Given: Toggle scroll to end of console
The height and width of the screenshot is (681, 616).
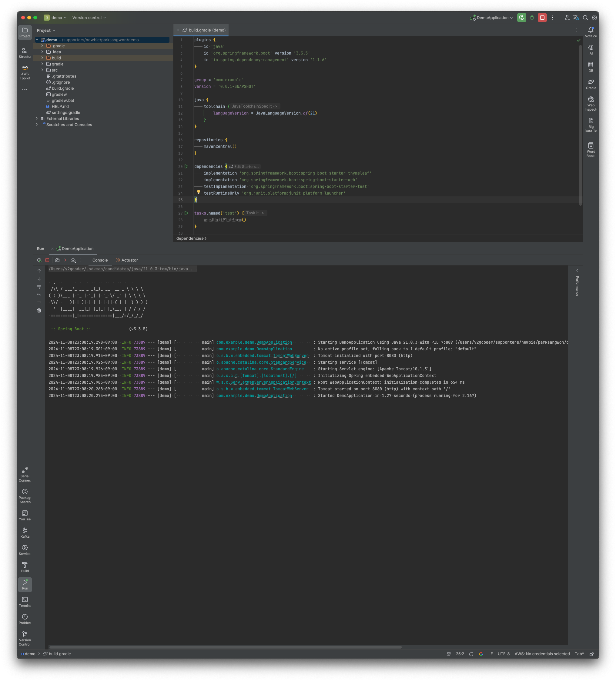Looking at the screenshot, I should [x=39, y=295].
